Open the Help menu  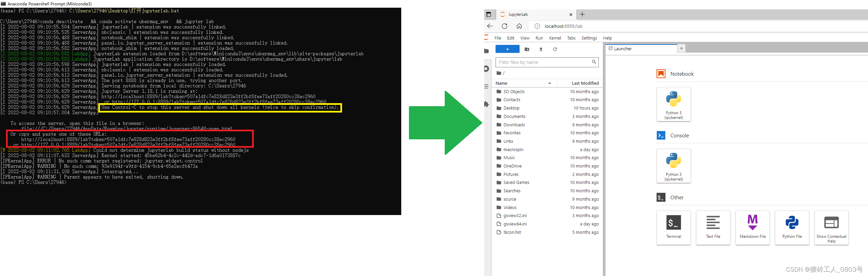pos(607,38)
